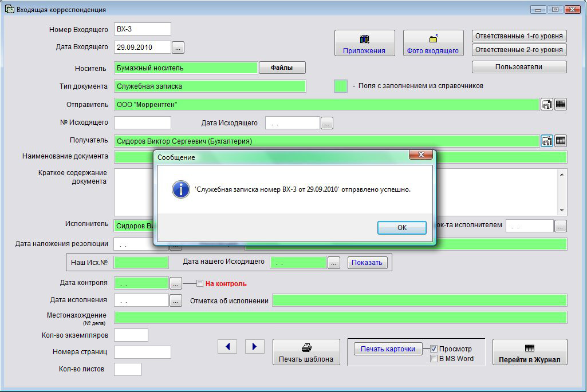Click the Дата исполнения field
The height and width of the screenshot is (392, 587).
(141, 300)
